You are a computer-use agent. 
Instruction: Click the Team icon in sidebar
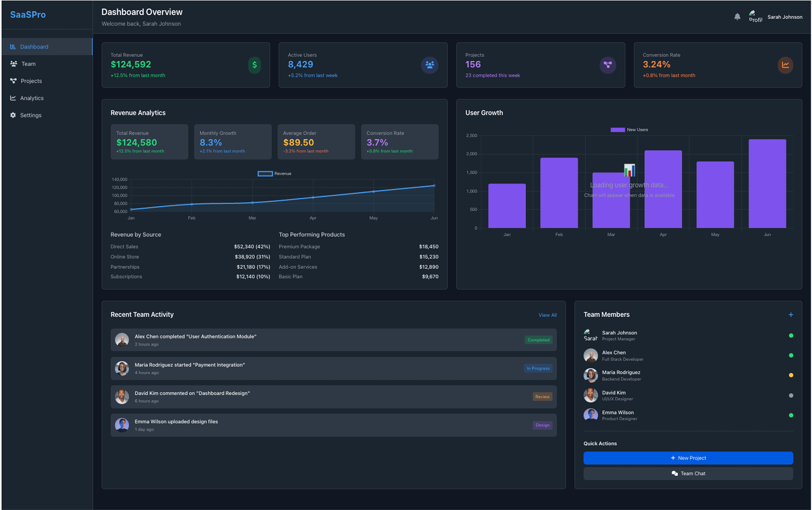[x=14, y=64]
